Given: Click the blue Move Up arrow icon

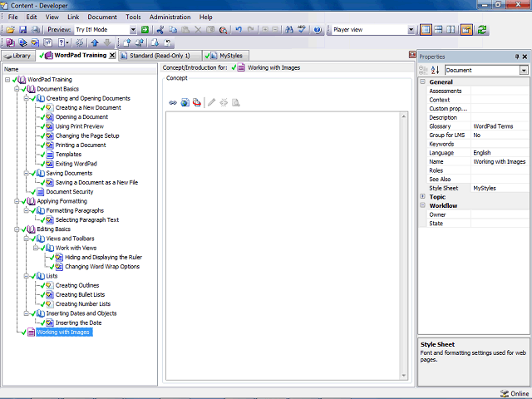Looking at the screenshot, I should point(95,42).
